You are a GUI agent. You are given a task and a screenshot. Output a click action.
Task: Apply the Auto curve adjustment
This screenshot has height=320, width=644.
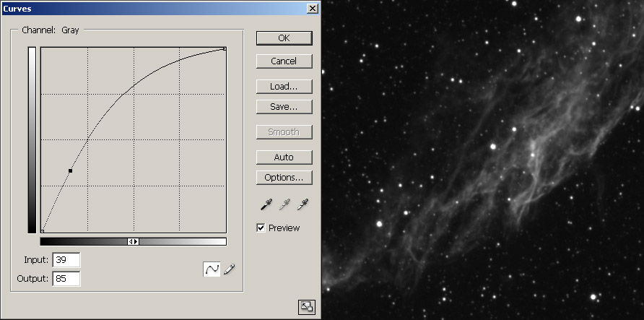[x=284, y=157]
